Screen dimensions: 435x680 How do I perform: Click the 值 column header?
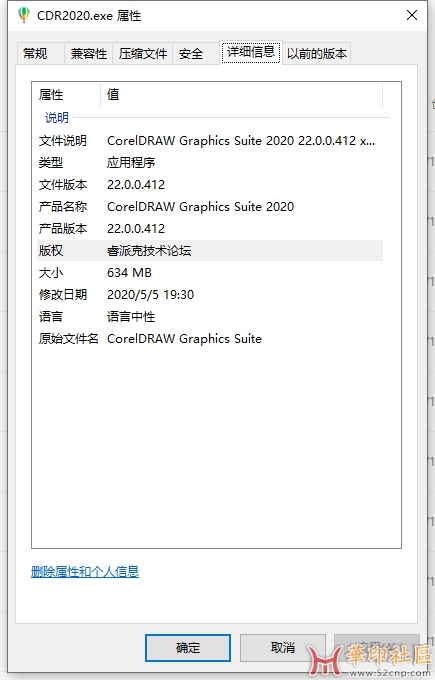[x=242, y=95]
